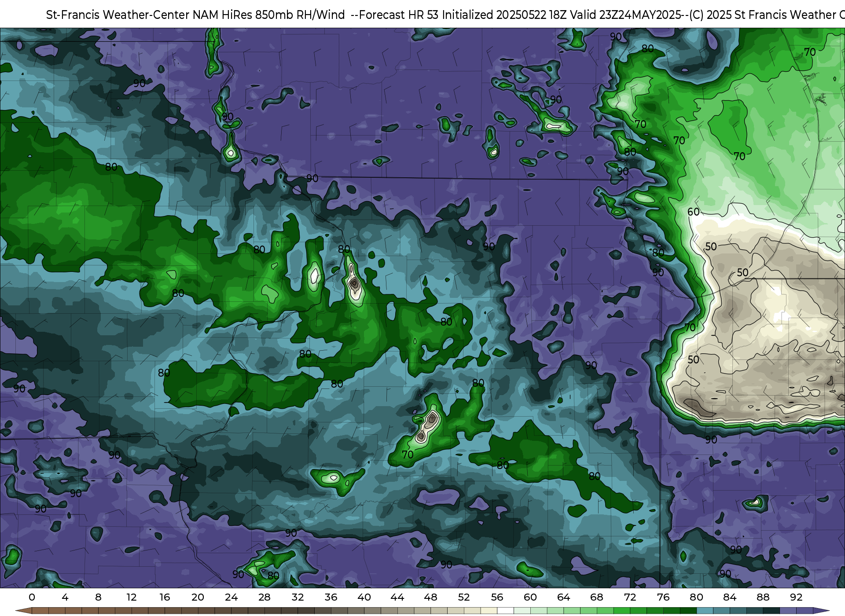Image resolution: width=845 pixels, height=616 pixels.
Task: Click the "60" tick label under the colorbar
Action: pyautogui.click(x=530, y=597)
